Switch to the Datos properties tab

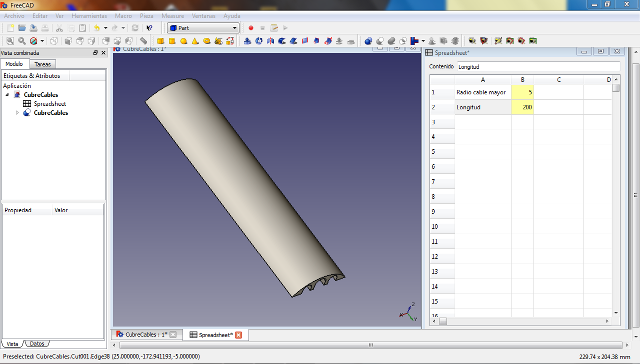click(37, 344)
